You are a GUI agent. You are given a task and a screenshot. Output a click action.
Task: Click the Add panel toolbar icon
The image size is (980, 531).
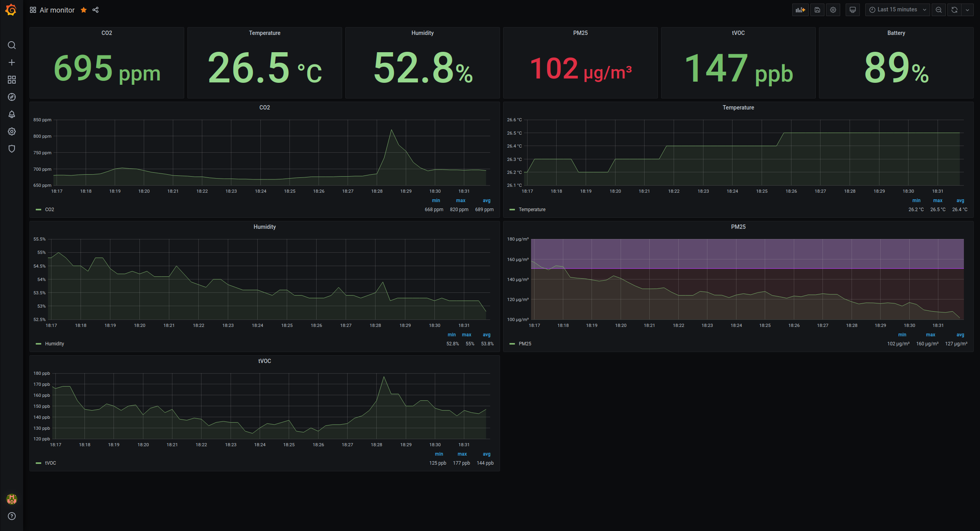[x=800, y=10]
